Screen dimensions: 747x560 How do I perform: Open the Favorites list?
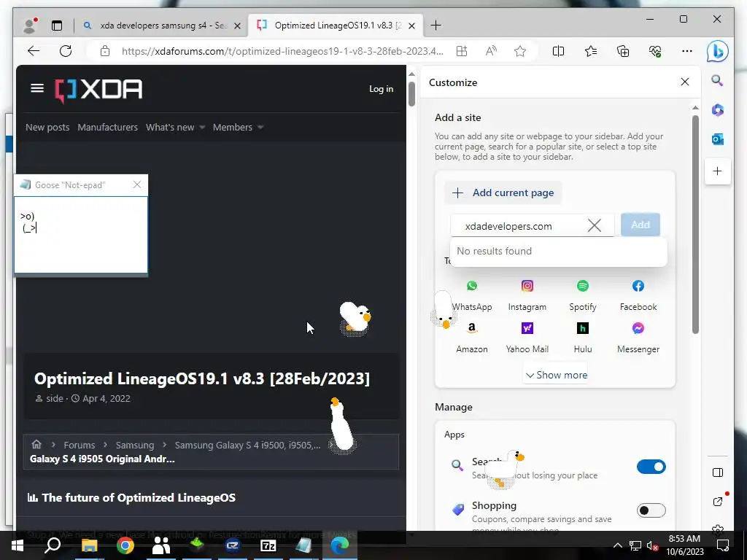click(591, 51)
